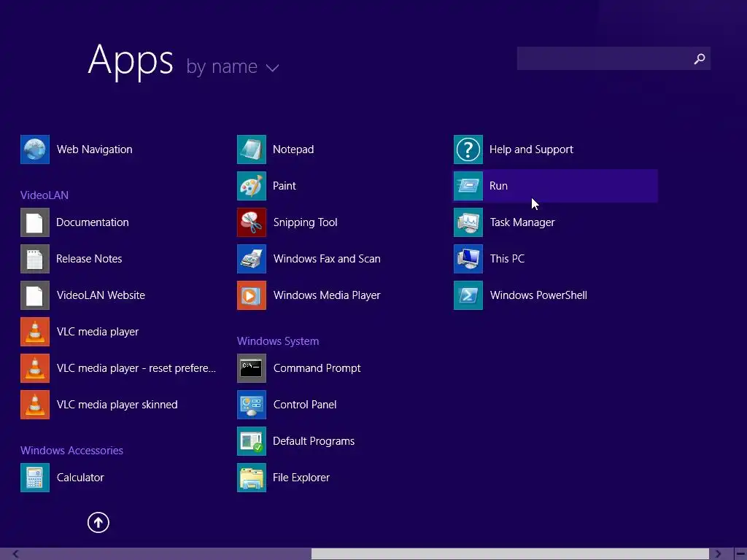Viewport: 747px width, 560px height.
Task: Open the Calculator icon
Action: click(x=35, y=478)
